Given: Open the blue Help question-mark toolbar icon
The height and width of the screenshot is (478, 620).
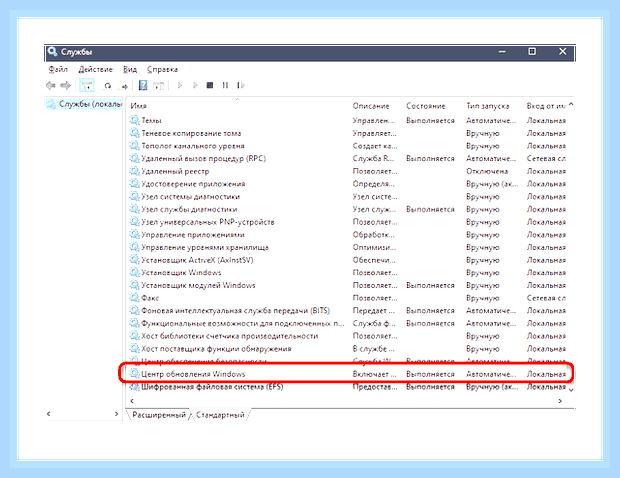Looking at the screenshot, I should point(143,85).
